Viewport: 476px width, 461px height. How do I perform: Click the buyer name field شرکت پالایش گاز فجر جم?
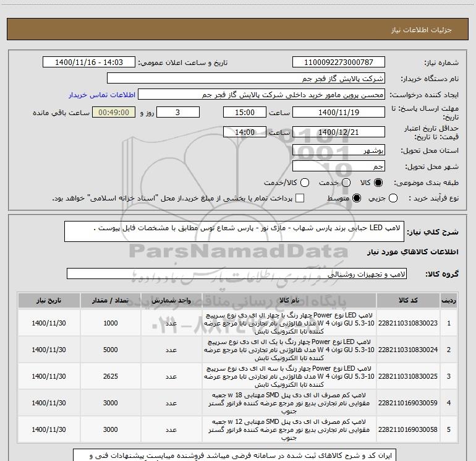click(246, 79)
